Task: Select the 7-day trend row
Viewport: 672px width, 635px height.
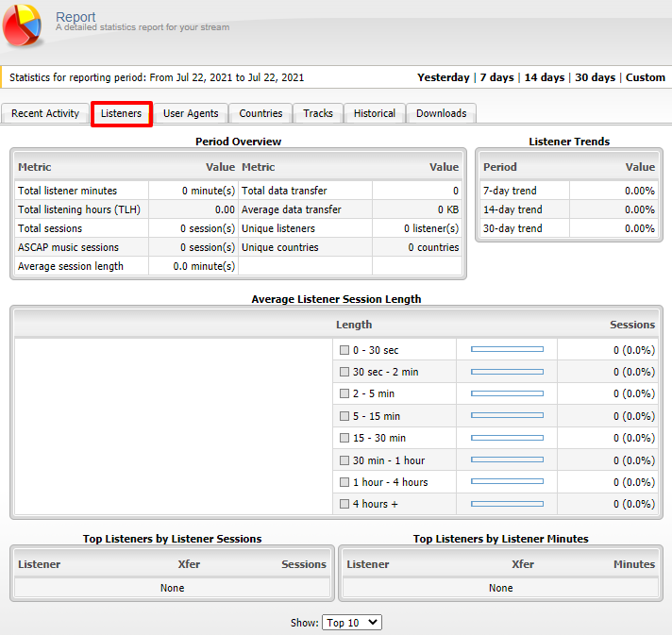Action: [x=569, y=191]
